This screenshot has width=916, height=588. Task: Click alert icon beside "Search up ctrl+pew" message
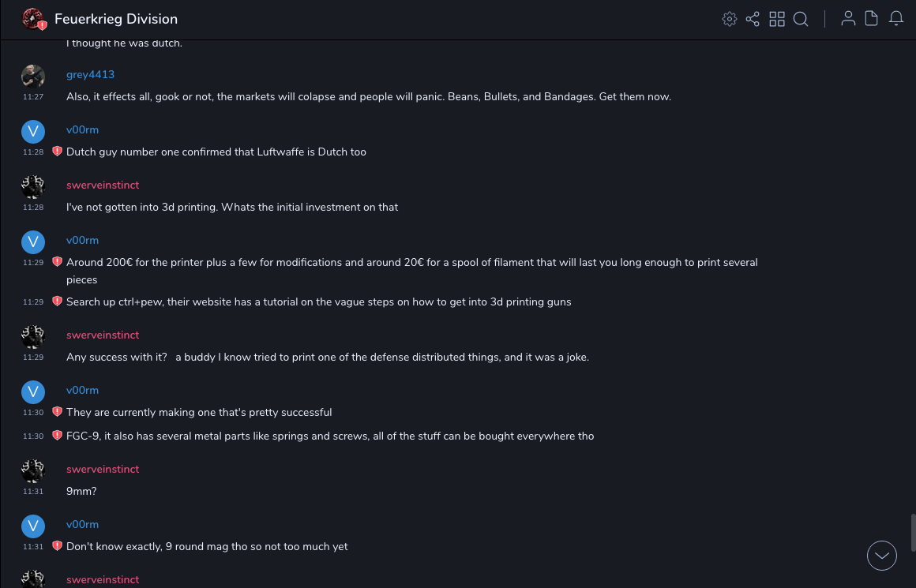point(57,301)
